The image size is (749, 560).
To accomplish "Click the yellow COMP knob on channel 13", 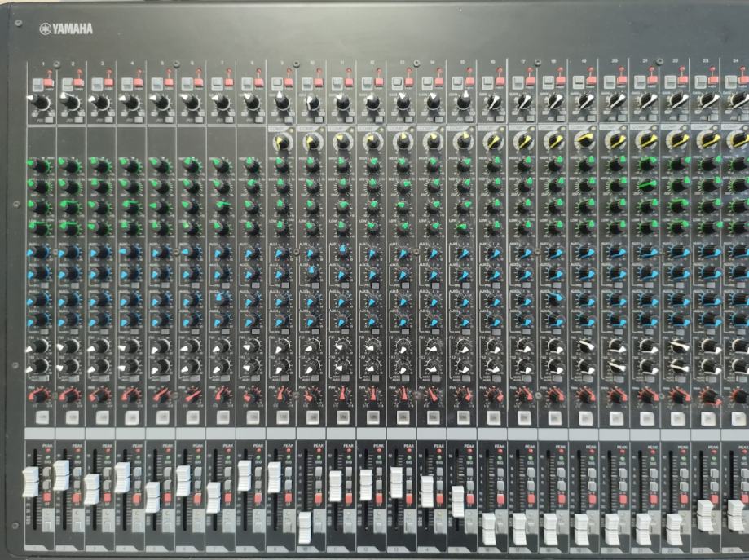I will coord(403,142).
